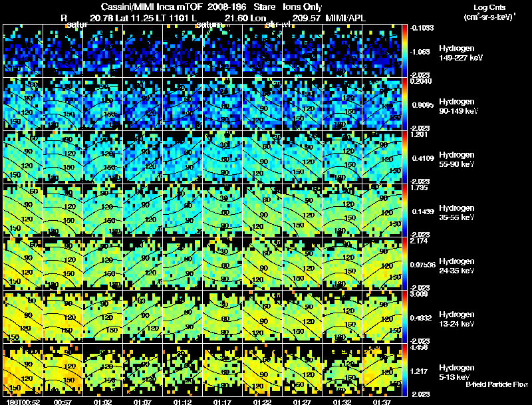Viewport: 532px width, 405px height.
Task: Select the Hydrogen 5-13 keV row label
Action: click(x=457, y=372)
